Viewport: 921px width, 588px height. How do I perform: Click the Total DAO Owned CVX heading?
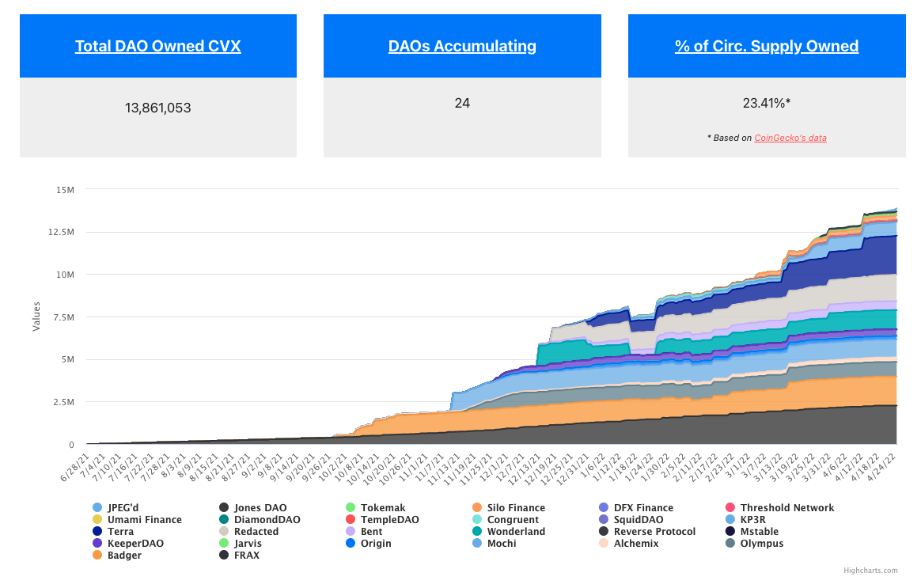click(x=158, y=46)
